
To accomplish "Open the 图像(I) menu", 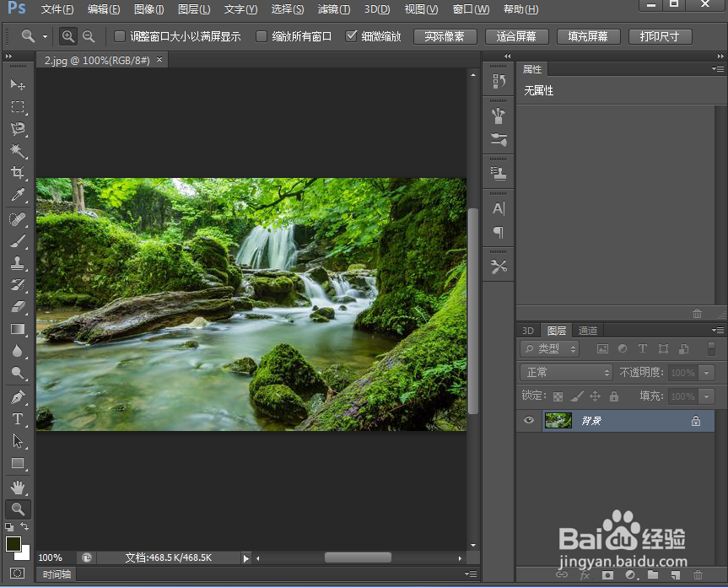I will pyautogui.click(x=148, y=9).
